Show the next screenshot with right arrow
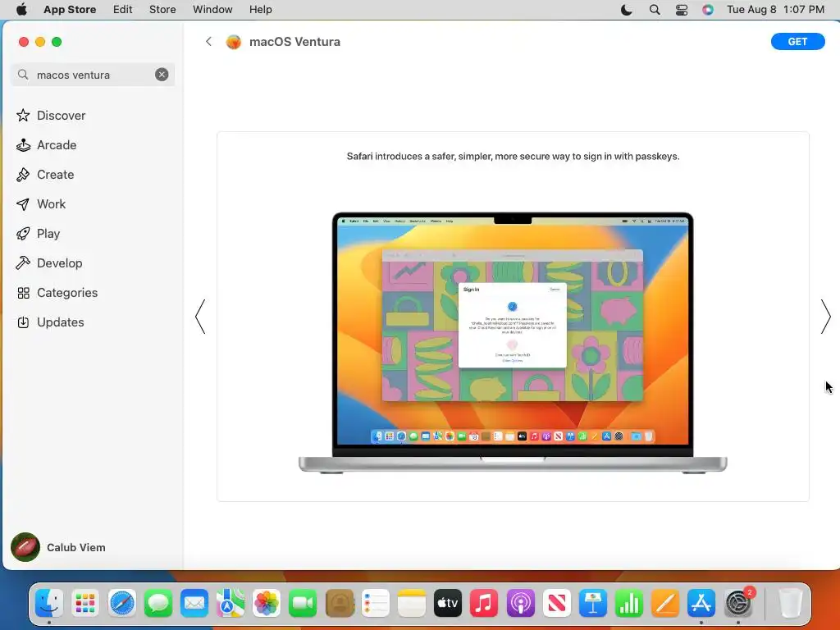840x630 pixels. (825, 317)
